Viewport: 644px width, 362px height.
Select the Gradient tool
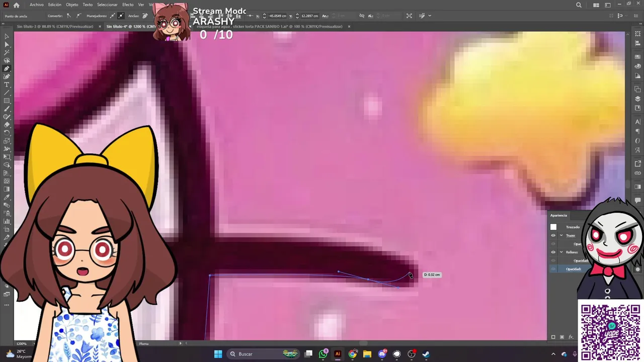[7, 190]
